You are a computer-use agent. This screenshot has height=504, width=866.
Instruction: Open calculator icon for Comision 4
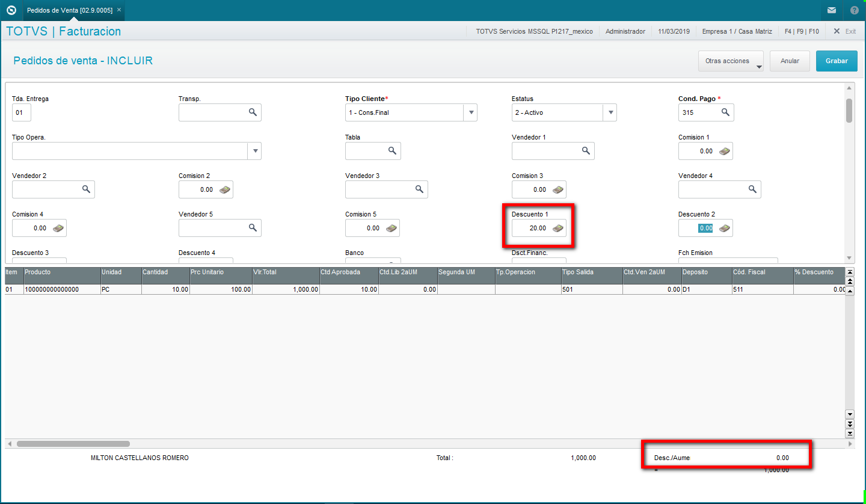tap(58, 228)
